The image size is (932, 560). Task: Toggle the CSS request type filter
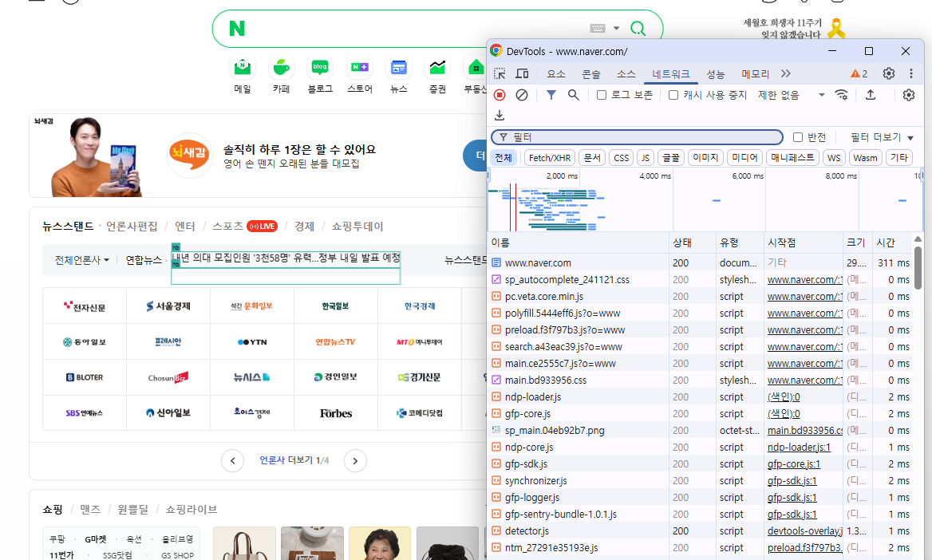621,157
